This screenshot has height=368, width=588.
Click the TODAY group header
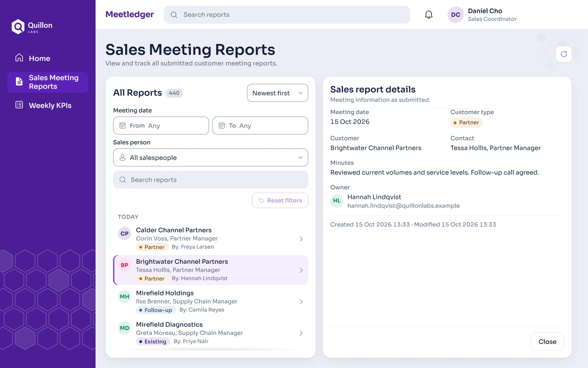pyautogui.click(x=128, y=217)
